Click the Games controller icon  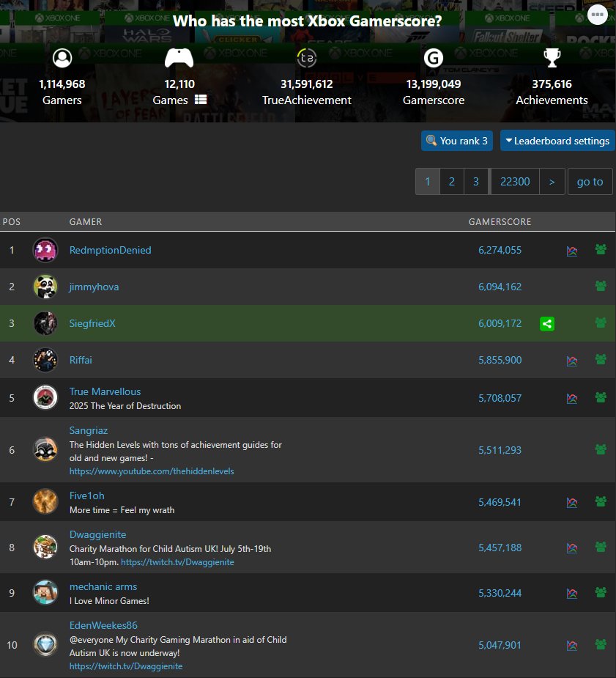pyautogui.click(x=179, y=58)
